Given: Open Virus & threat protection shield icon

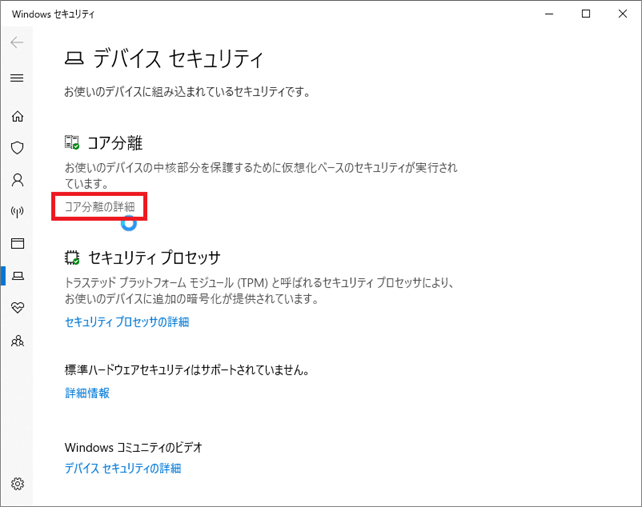Looking at the screenshot, I should [16, 148].
